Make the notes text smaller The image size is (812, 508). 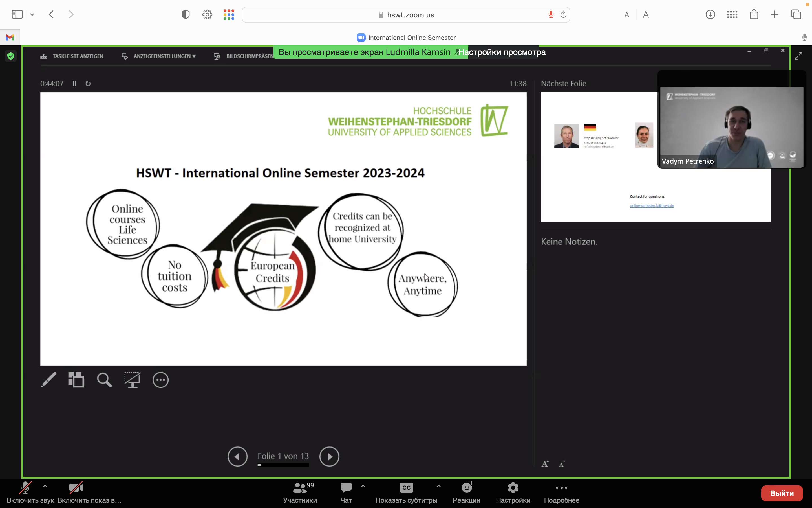coord(562,464)
